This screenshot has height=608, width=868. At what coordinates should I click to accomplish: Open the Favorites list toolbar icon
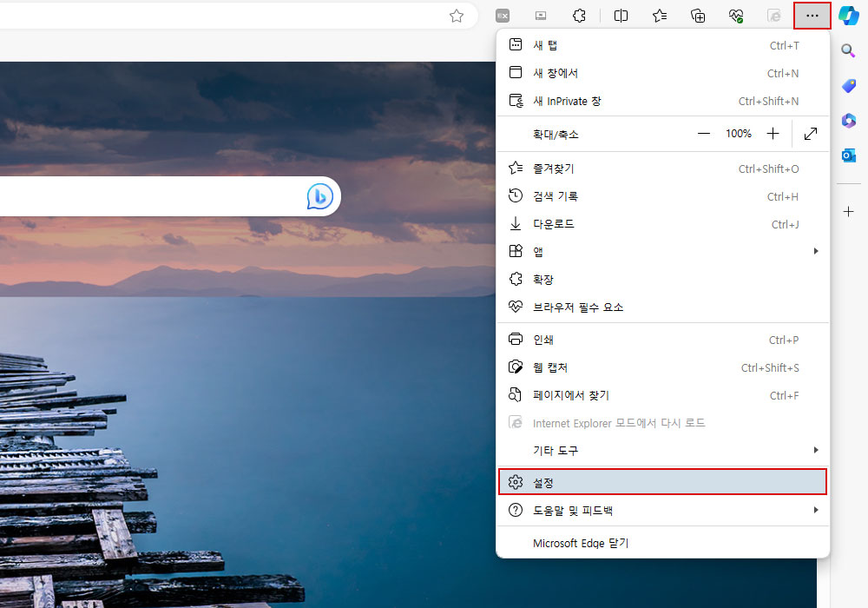(660, 16)
